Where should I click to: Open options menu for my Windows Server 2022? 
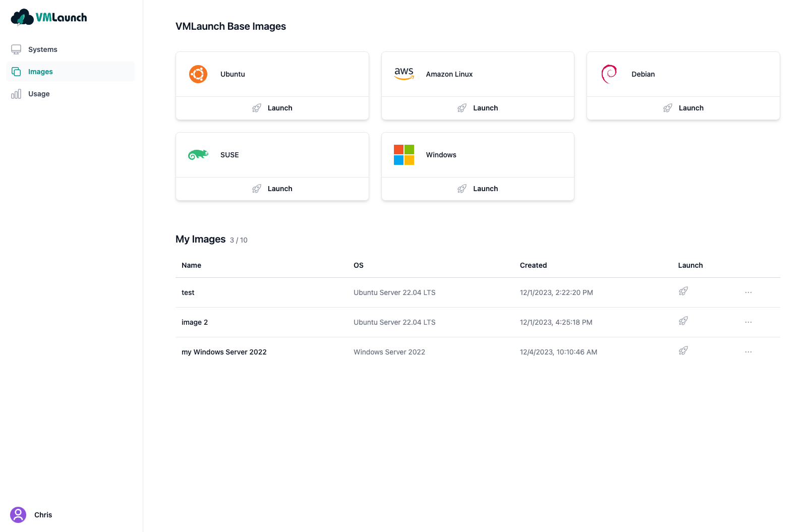(x=748, y=352)
